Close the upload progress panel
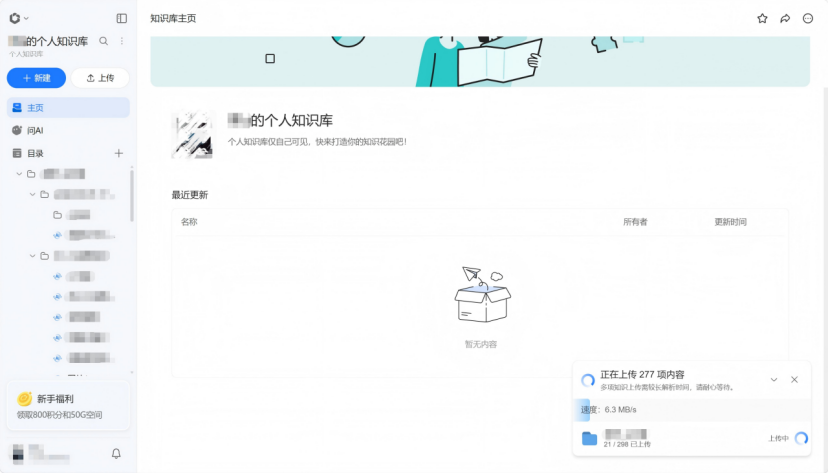This screenshot has width=828, height=473. pyautogui.click(x=794, y=380)
